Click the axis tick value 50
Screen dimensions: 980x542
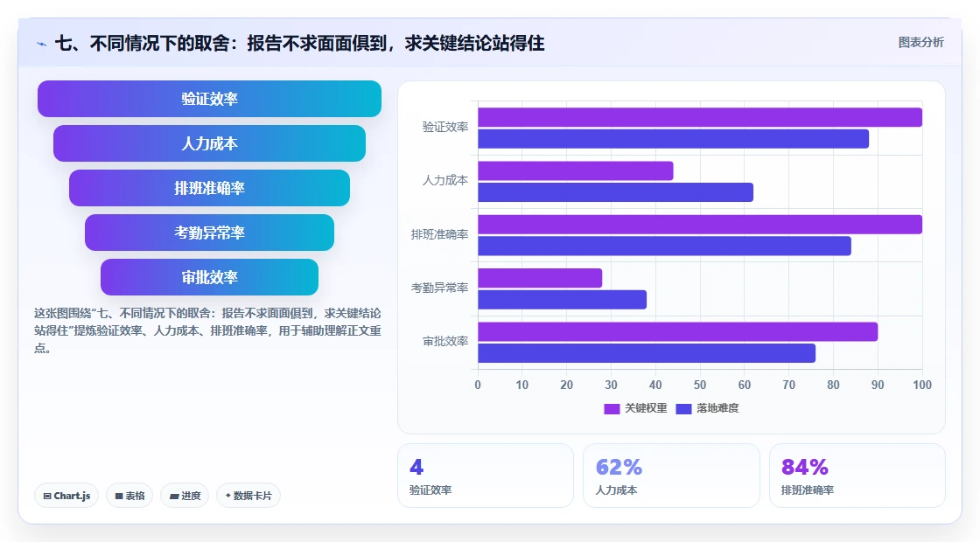(x=700, y=386)
